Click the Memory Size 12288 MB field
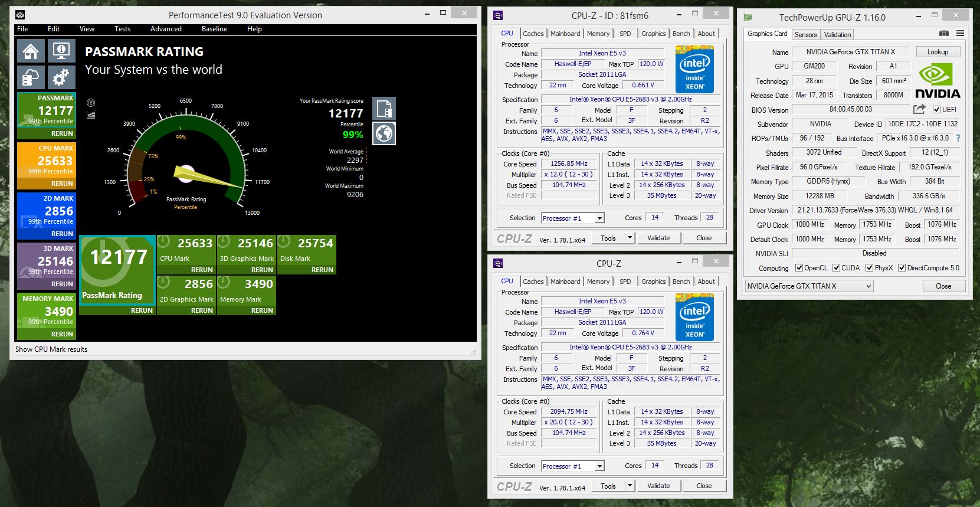This screenshot has width=980, height=507. (x=820, y=196)
